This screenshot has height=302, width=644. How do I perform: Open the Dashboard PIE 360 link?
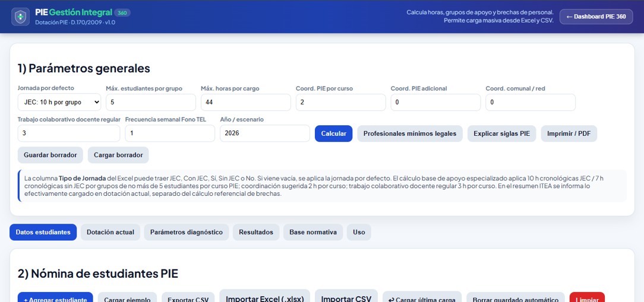tap(596, 17)
